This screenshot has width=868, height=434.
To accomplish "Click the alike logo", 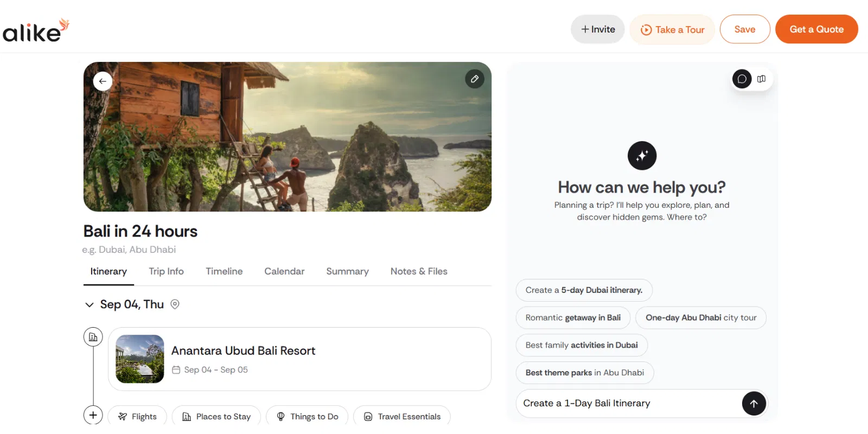I will click(36, 30).
